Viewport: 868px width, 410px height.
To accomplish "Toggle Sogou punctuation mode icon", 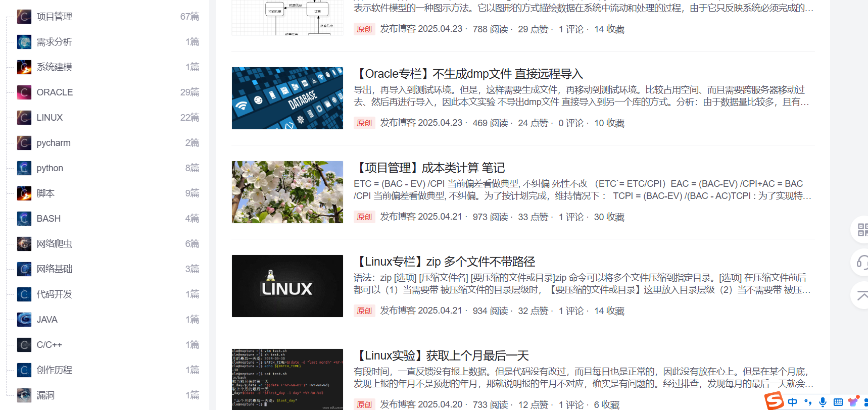I will tap(808, 402).
